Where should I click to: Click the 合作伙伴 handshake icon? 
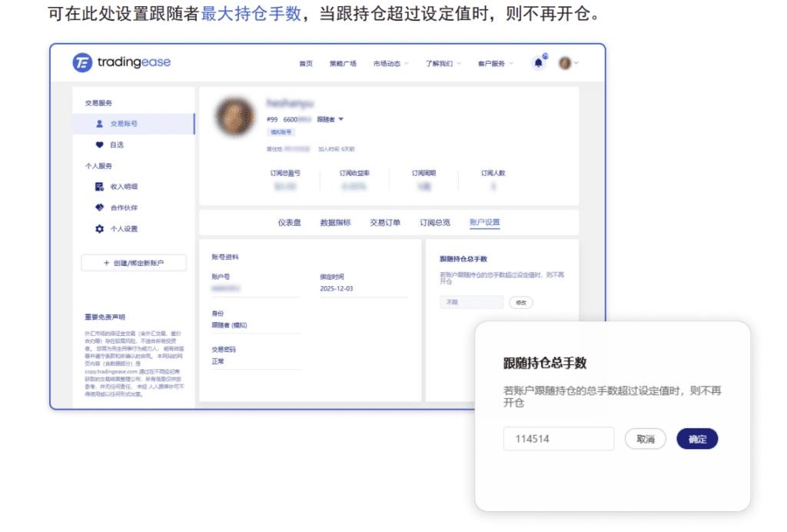pos(99,208)
